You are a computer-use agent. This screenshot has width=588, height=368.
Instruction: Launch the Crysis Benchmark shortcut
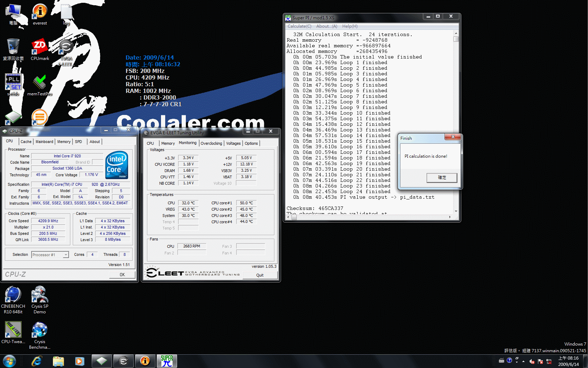pos(40,335)
